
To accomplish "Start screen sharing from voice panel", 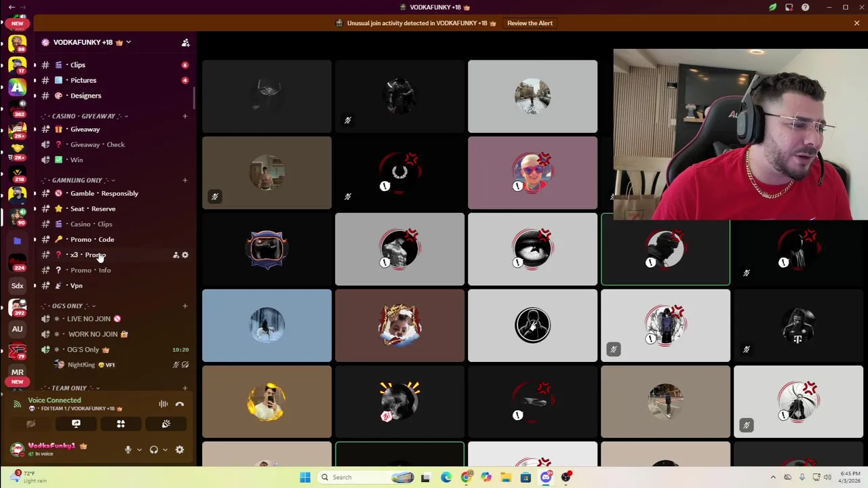I will point(76,424).
